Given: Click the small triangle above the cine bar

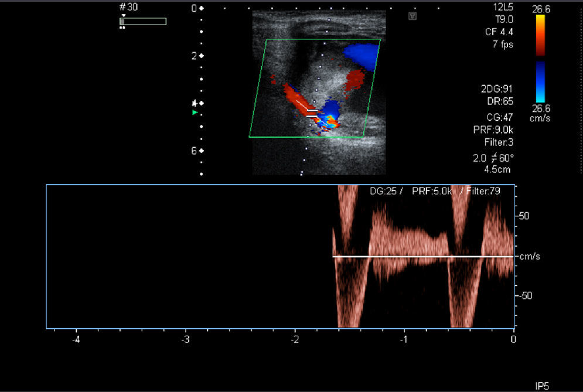Looking at the screenshot, I should coord(122,15).
